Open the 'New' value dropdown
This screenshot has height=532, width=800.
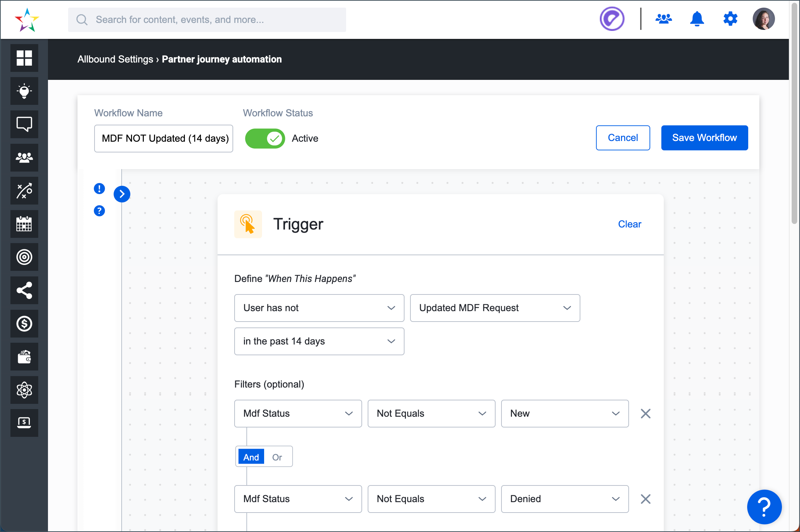tap(565, 414)
